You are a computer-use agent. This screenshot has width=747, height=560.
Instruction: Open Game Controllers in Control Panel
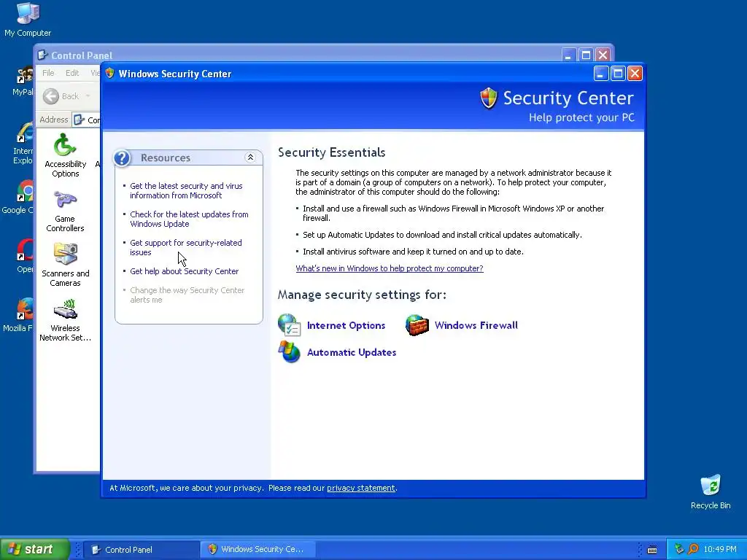click(65, 211)
